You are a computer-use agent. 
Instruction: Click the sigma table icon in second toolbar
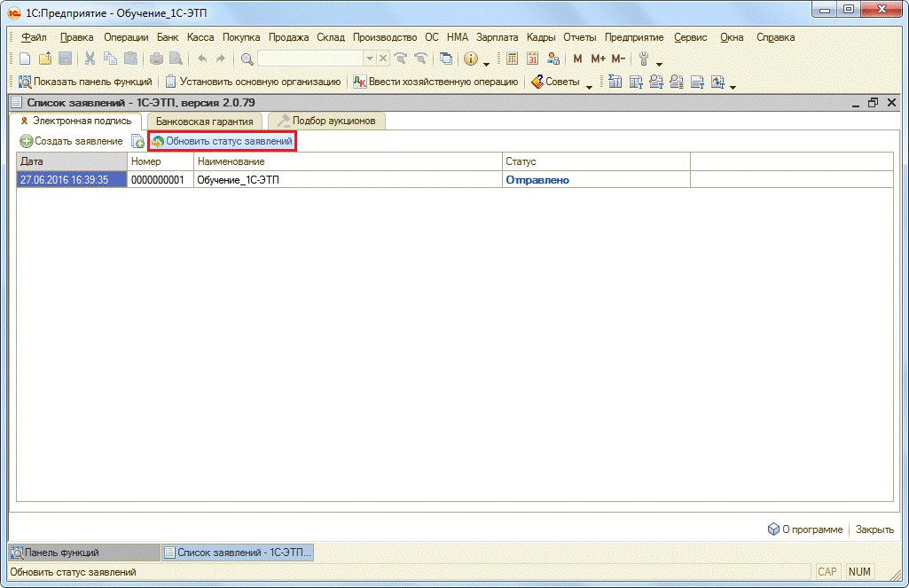(615, 82)
